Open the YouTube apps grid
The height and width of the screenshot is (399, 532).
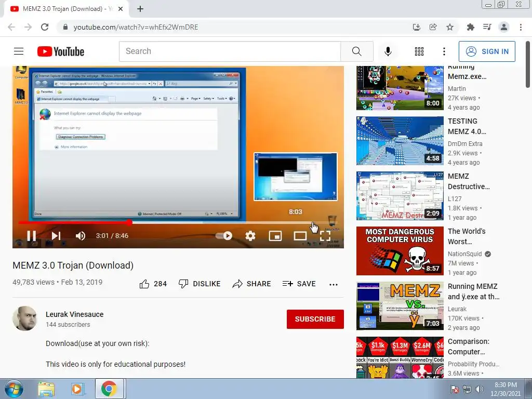point(419,51)
